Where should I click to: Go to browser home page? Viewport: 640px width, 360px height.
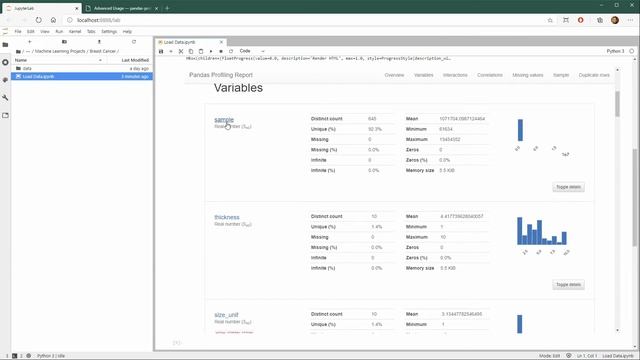[x=53, y=20]
